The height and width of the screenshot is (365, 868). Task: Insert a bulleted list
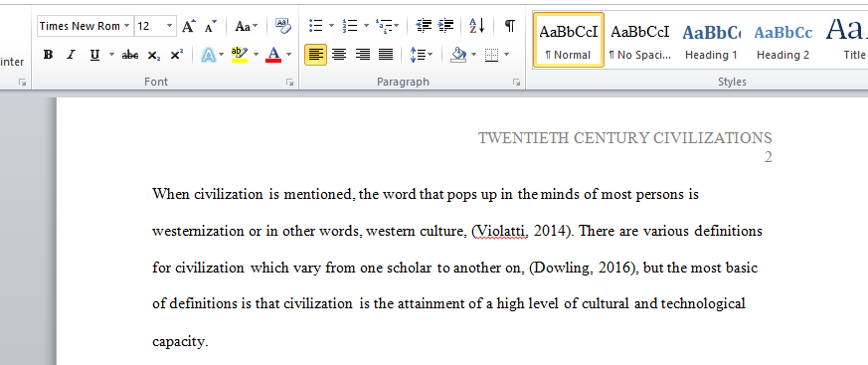coord(316,26)
